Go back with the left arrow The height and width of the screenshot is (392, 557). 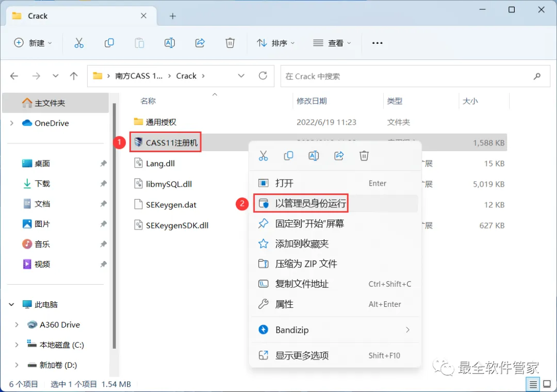pos(14,76)
